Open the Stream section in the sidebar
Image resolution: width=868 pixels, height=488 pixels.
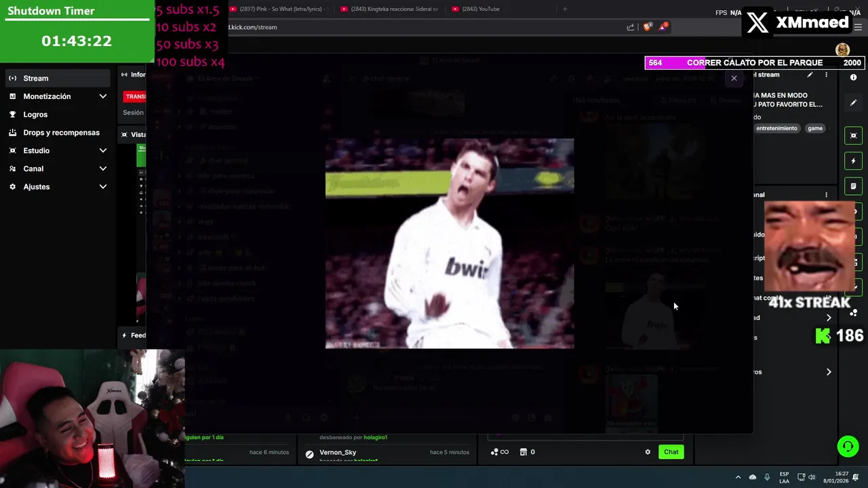tap(58, 78)
